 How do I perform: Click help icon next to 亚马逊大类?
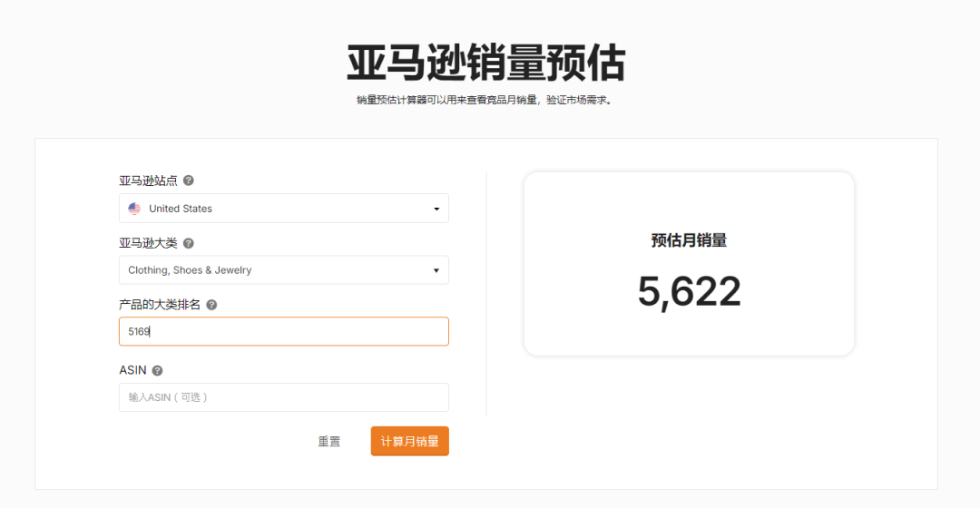tap(188, 243)
